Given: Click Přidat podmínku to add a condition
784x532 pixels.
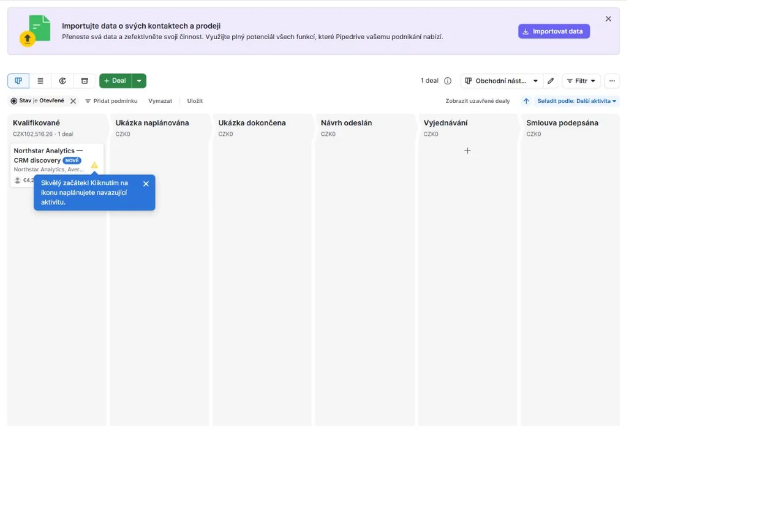Looking at the screenshot, I should click(111, 101).
